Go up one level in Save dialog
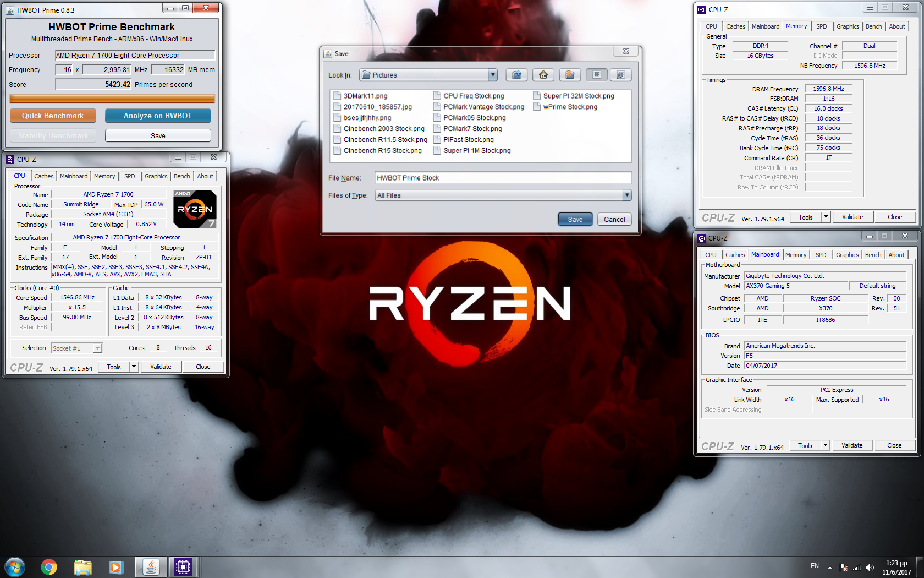Screen dimensions: 924x578 pyautogui.click(x=516, y=75)
